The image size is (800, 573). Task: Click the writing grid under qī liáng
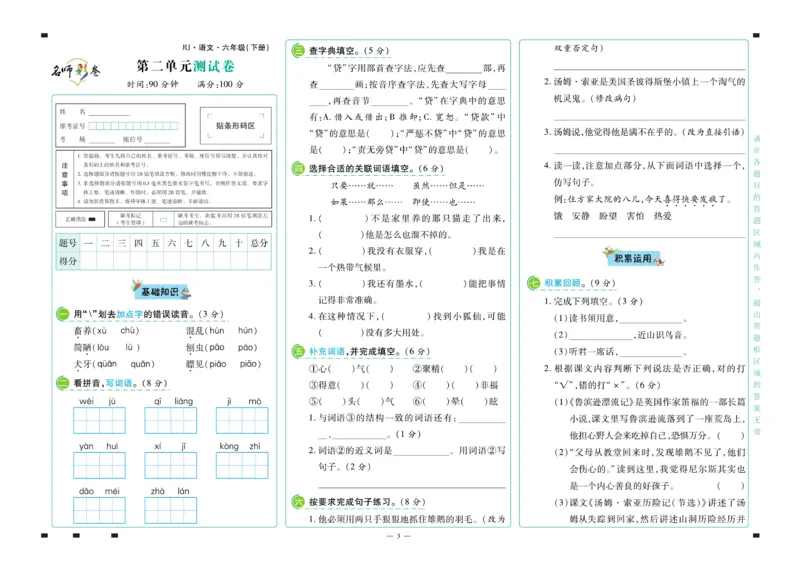pos(170,420)
